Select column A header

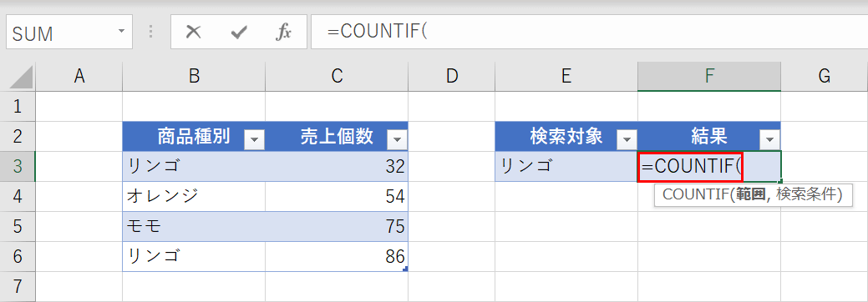coord(79,76)
